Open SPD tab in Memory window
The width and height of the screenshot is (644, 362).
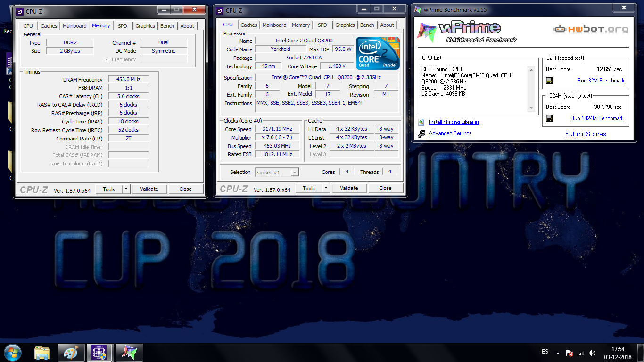click(x=123, y=26)
